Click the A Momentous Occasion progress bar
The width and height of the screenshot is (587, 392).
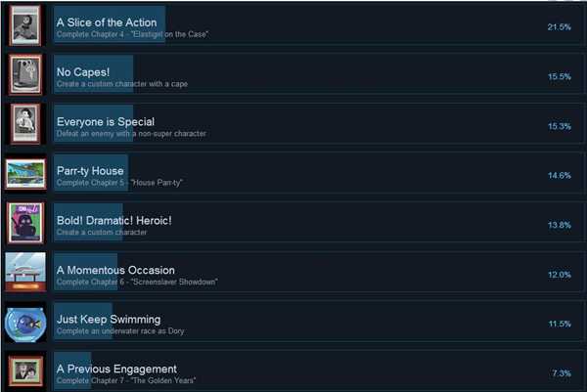pyautogui.click(x=86, y=273)
